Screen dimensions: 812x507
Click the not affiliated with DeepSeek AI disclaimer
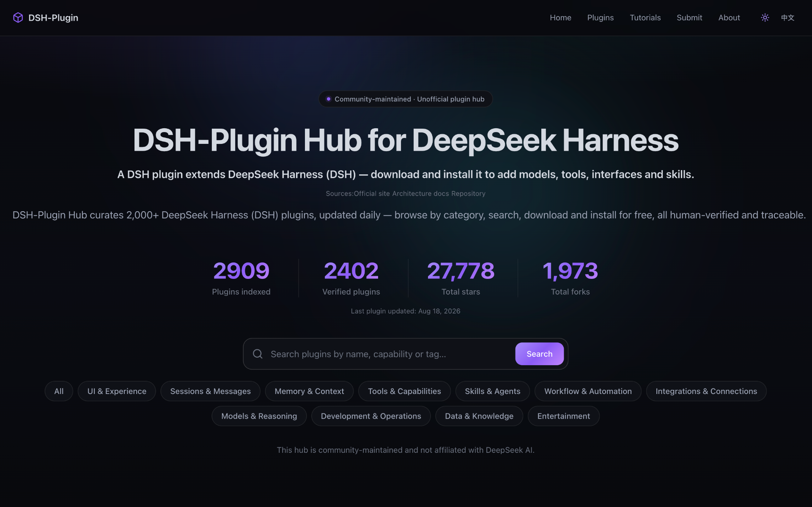pyautogui.click(x=406, y=450)
